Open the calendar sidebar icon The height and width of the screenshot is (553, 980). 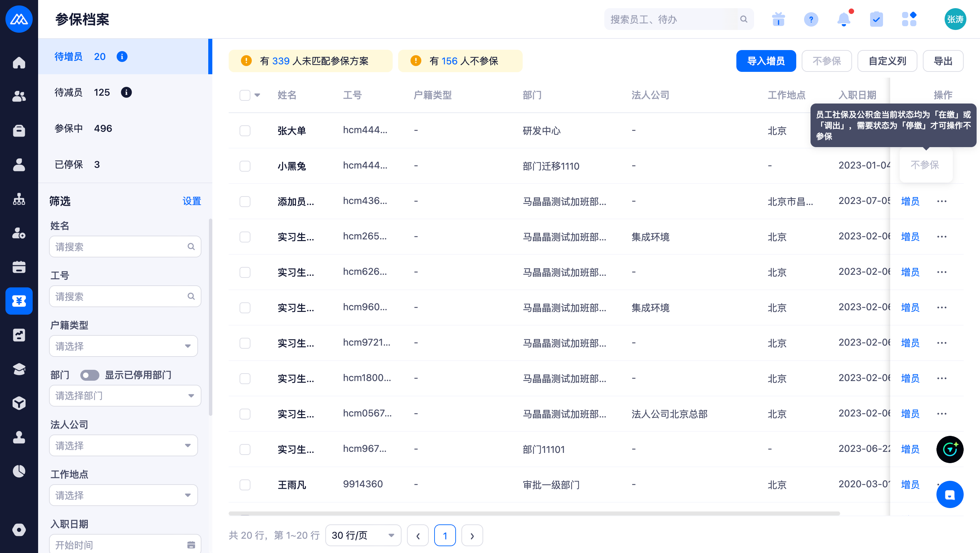click(19, 267)
